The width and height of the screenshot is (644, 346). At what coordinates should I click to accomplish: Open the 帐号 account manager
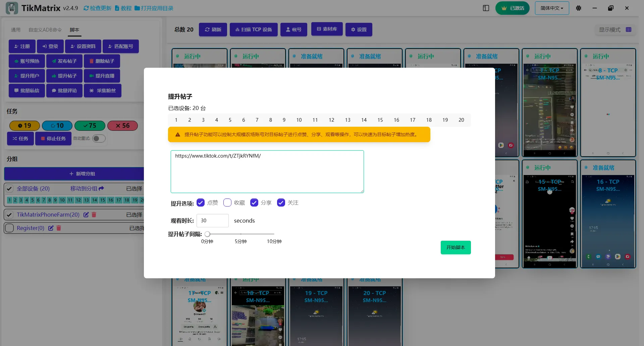293,30
